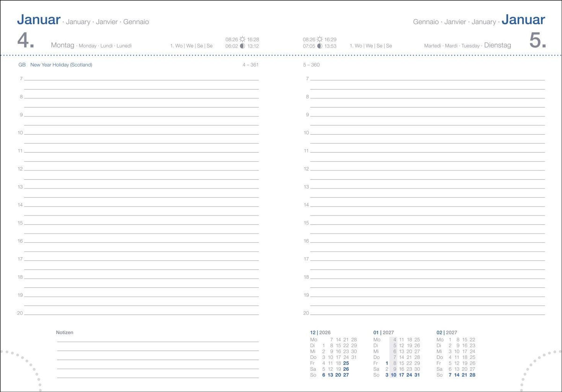Click the 01 | 2027 mini calendar header
The image size is (562, 392).
coord(383,333)
